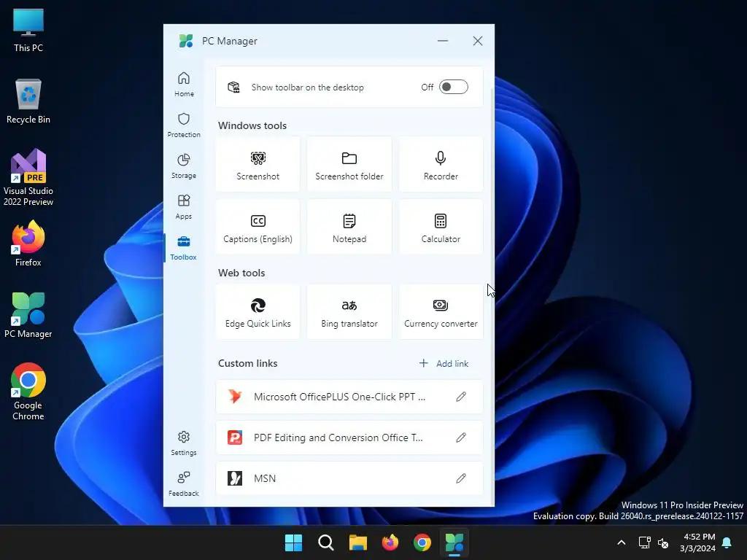The width and height of the screenshot is (747, 560).
Task: Open Chrome from the taskbar
Action: click(x=422, y=542)
